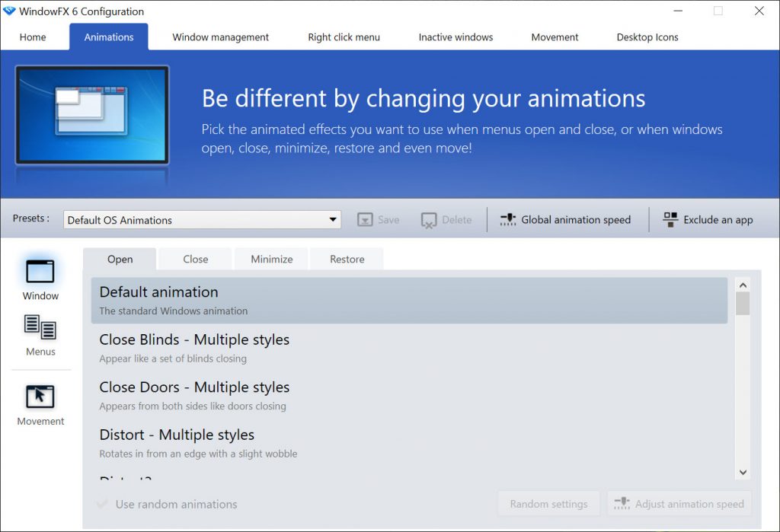Image resolution: width=780 pixels, height=532 pixels.
Task: Click the Adjust animation speed icon
Action: [x=622, y=504]
